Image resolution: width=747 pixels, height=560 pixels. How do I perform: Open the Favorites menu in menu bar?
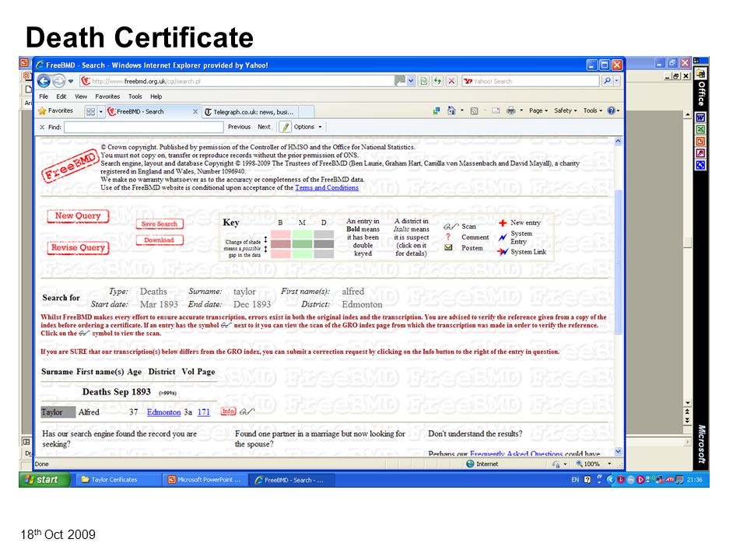(107, 96)
